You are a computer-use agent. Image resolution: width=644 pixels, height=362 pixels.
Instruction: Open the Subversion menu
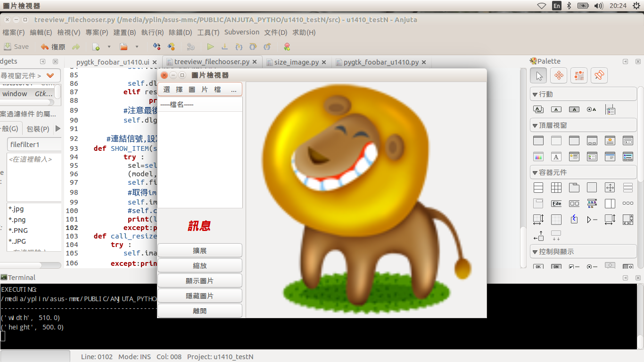[242, 33]
